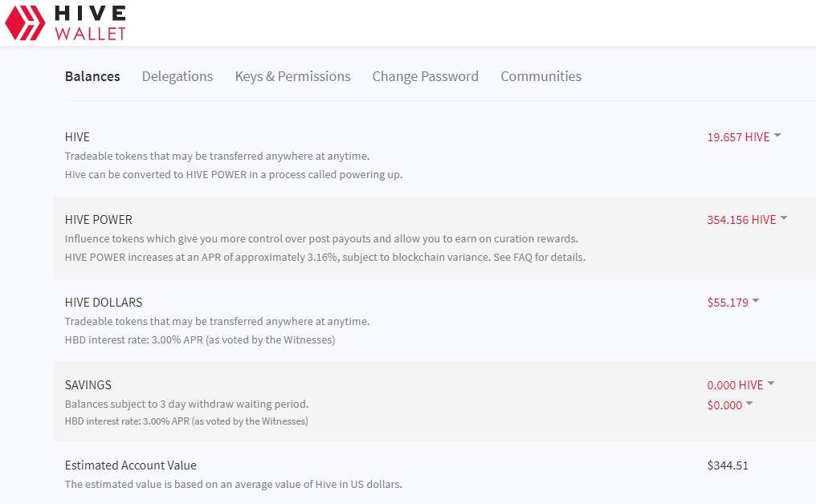The image size is (816, 504).
Task: Click the SAVINGS heading
Action: (88, 385)
